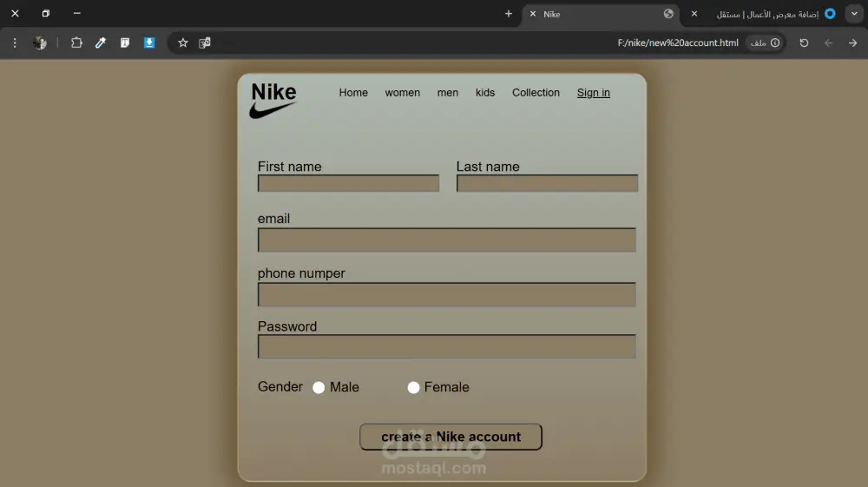Click into the email field

[x=447, y=240]
